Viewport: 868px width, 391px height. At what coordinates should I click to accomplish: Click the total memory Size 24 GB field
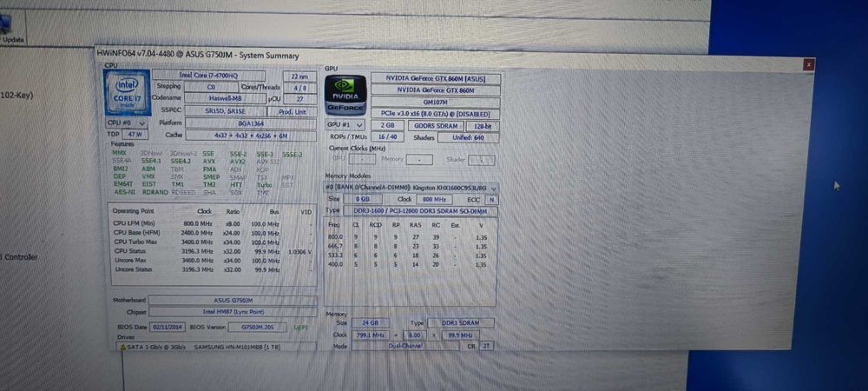pyautogui.click(x=370, y=323)
